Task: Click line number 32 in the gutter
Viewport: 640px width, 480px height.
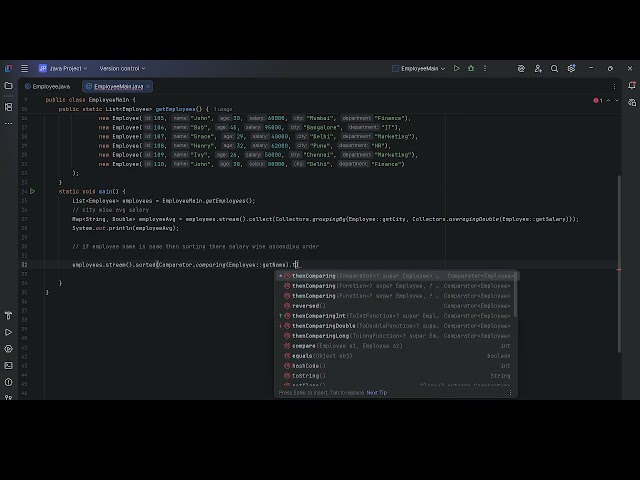Action: [x=24, y=265]
